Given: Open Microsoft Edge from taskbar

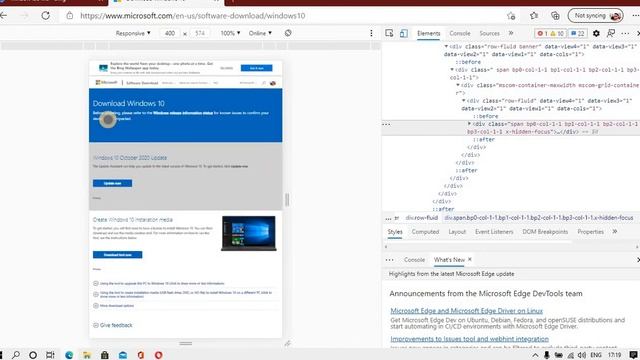Looking at the screenshot, I should pyautogui.click(x=69, y=355).
